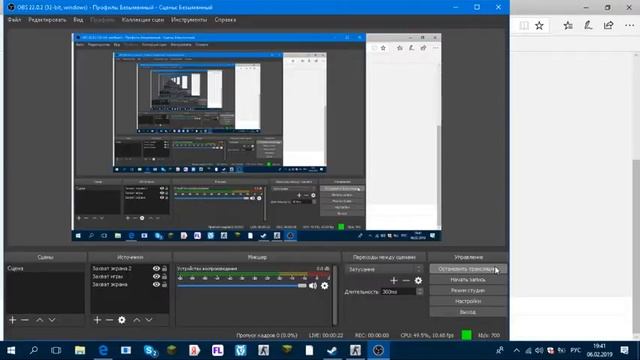Select the Сцена entry in the scenes list
The height and width of the screenshot is (360, 640).
(x=45, y=269)
